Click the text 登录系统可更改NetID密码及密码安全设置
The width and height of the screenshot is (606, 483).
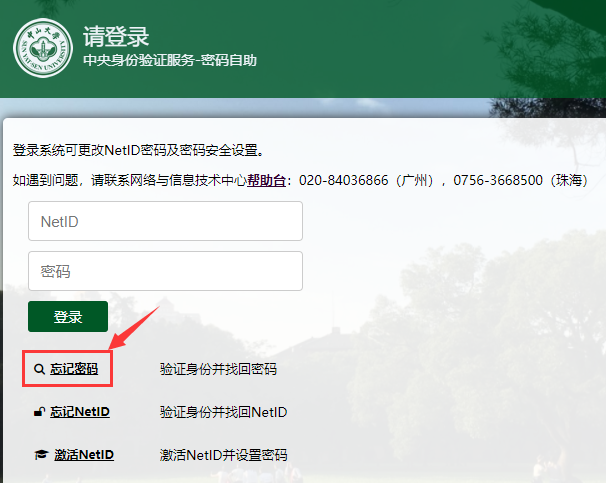coord(138,150)
